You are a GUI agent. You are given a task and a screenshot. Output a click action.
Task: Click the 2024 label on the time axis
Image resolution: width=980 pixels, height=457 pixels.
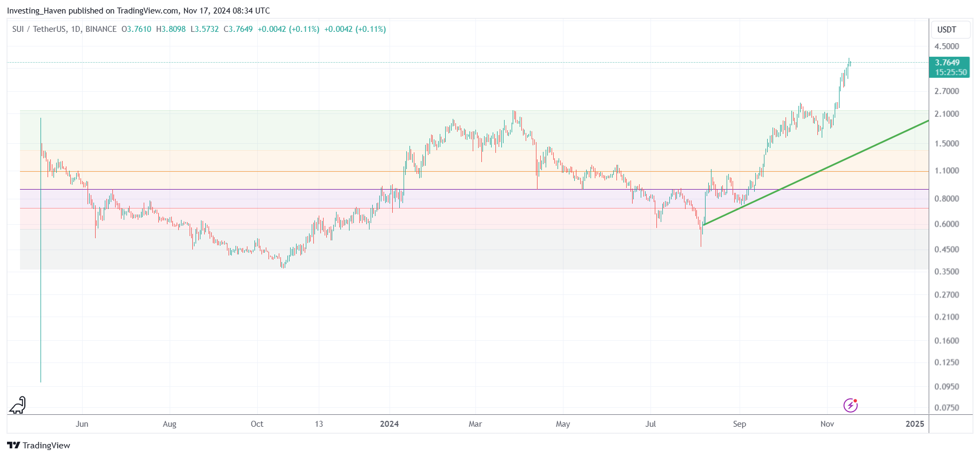click(x=390, y=424)
